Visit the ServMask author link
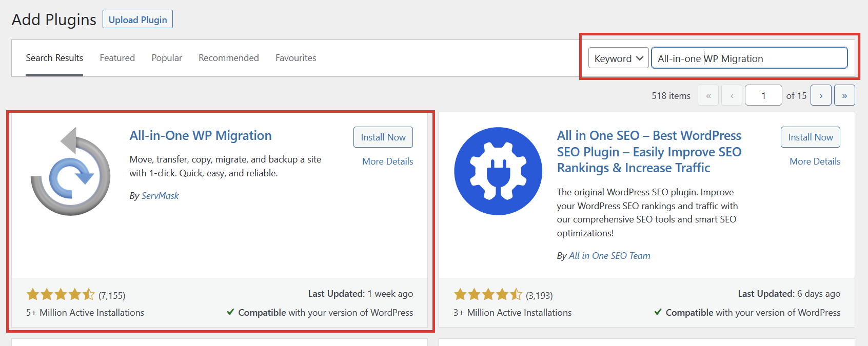Viewport: 868px width, 346px height. 160,196
